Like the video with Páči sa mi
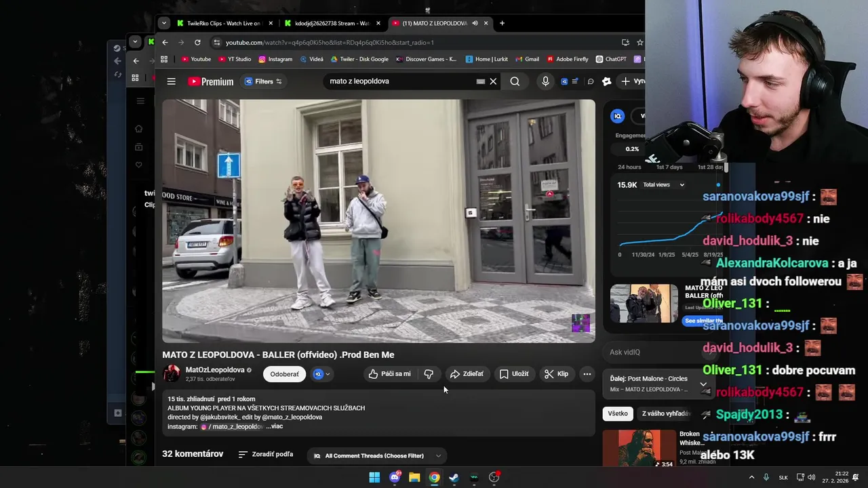 point(390,374)
